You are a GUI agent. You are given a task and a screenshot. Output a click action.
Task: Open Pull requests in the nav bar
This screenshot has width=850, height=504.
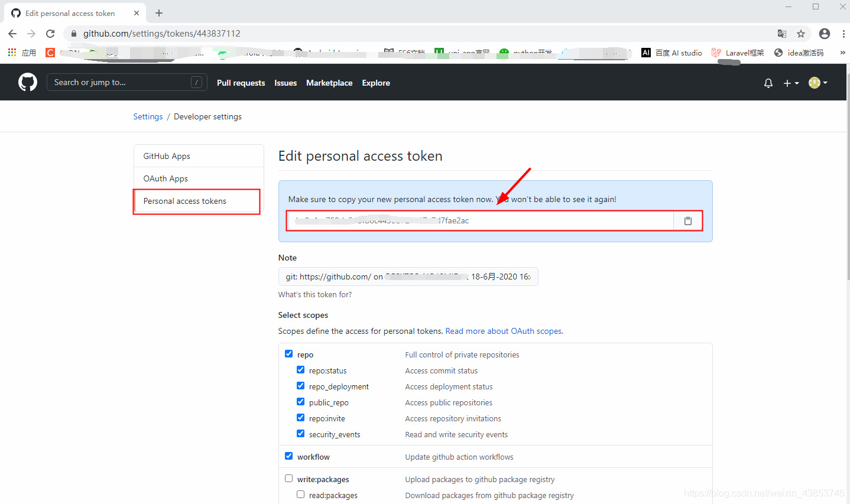(x=241, y=83)
